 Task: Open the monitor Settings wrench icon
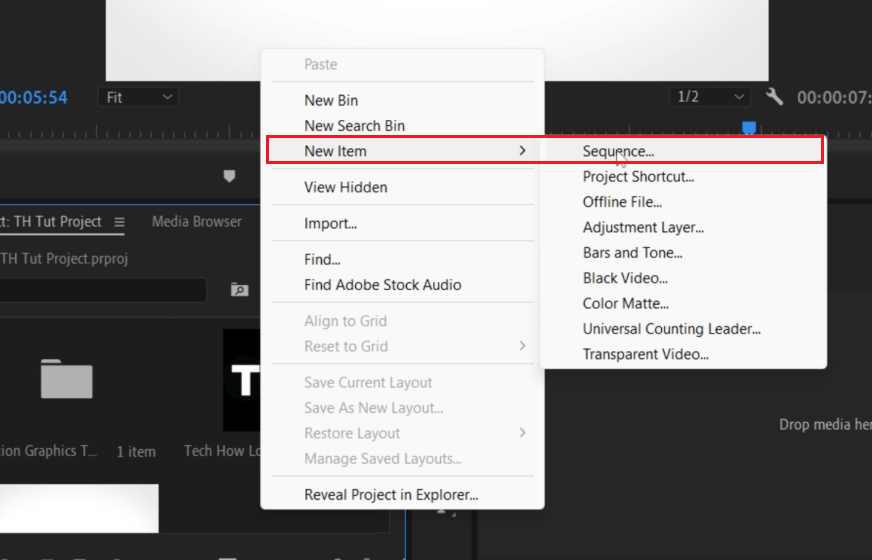tap(774, 97)
